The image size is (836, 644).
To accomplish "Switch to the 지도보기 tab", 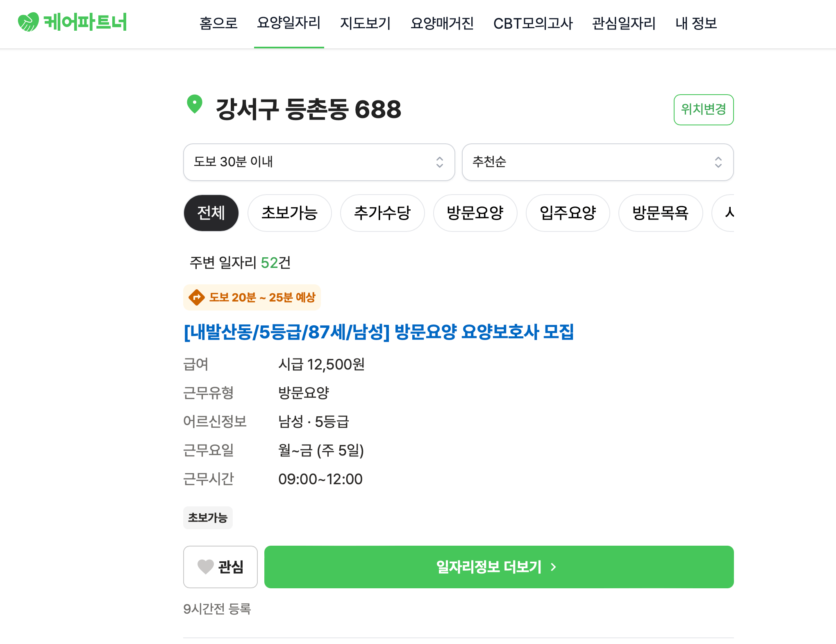I will 365,23.
